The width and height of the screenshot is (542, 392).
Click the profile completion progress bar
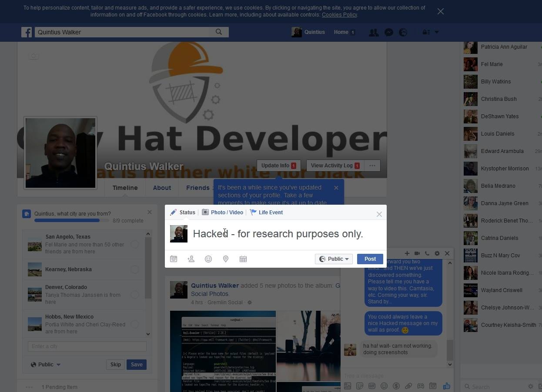coord(72,221)
